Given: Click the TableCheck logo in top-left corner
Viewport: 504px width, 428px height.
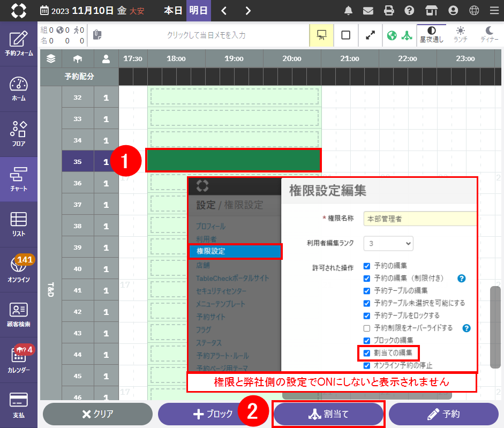Looking at the screenshot, I should click(x=19, y=11).
